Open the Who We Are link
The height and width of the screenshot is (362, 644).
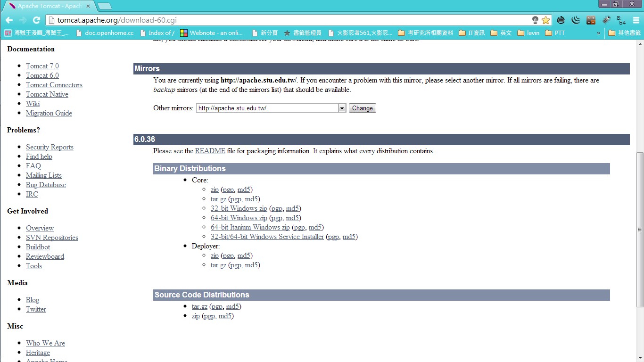(x=45, y=343)
